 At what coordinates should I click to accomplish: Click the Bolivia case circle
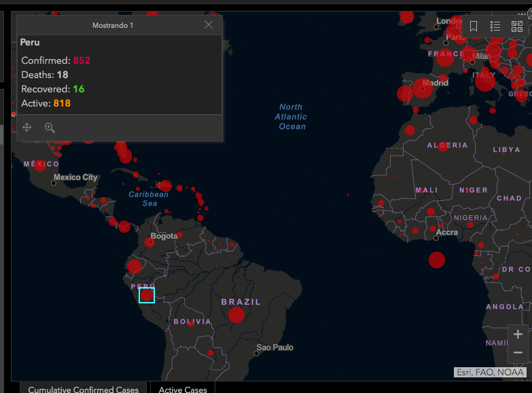pyautogui.click(x=191, y=324)
